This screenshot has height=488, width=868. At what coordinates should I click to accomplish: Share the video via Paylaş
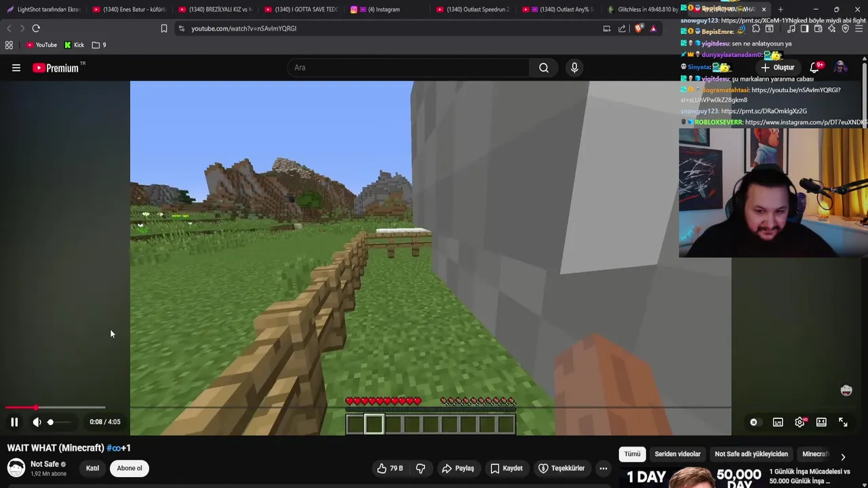click(458, 468)
